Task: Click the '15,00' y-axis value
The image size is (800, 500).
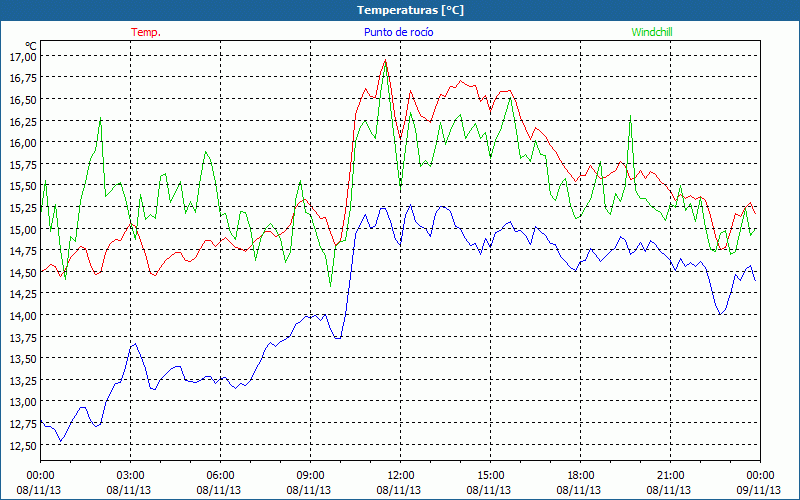Action: tap(23, 230)
